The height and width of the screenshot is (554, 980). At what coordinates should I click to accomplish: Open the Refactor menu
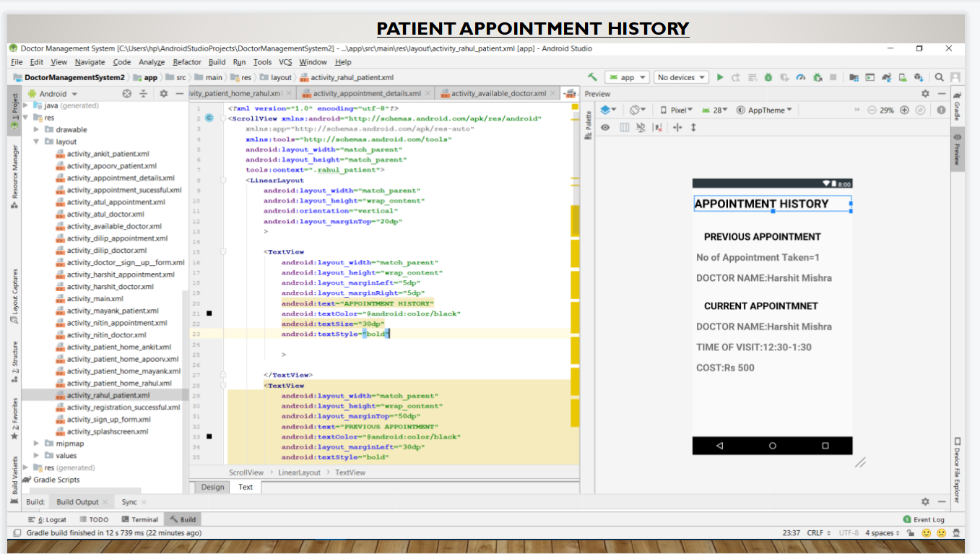click(x=187, y=62)
